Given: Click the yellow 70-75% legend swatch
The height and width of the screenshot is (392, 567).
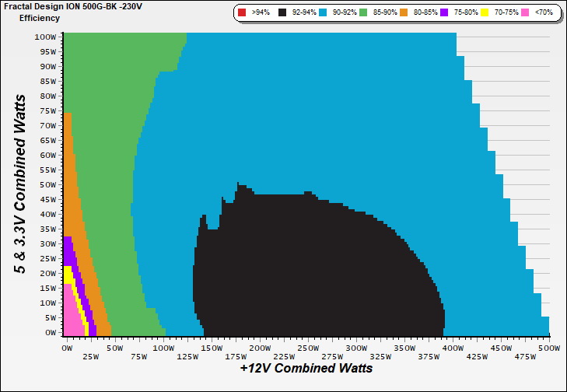Looking at the screenshot, I should tap(485, 13).
